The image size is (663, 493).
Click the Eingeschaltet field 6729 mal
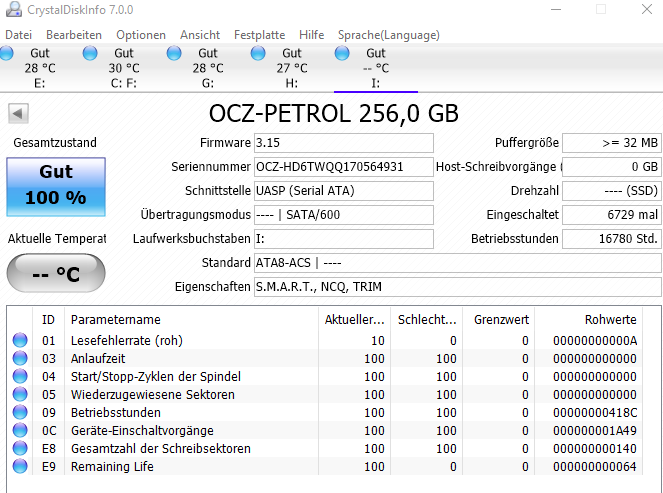[x=612, y=215]
